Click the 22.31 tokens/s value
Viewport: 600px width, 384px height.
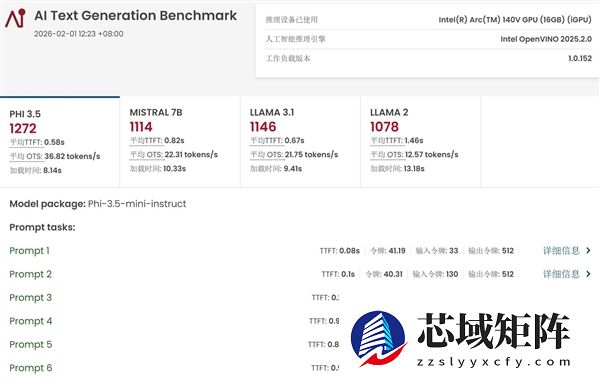coord(191,155)
